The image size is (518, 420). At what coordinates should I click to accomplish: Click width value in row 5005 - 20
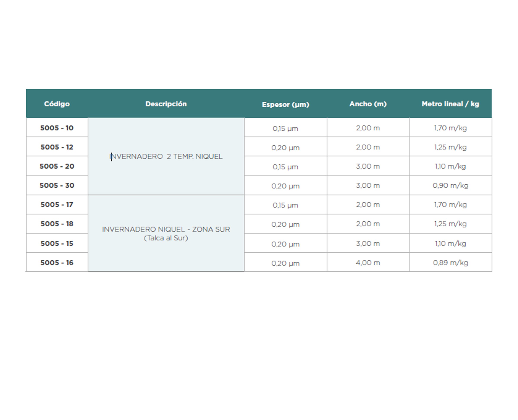pos(368,166)
